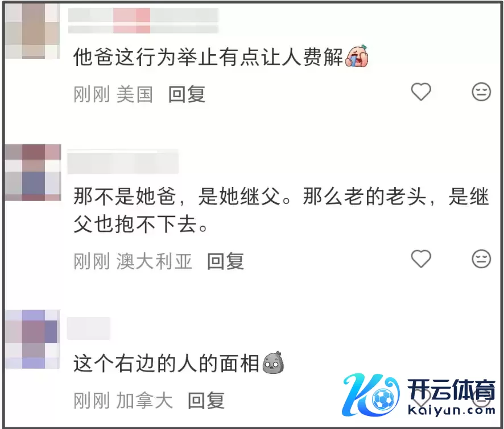This screenshot has width=504, height=429.
Task: Click the crying peach emoji
Action: click(357, 56)
